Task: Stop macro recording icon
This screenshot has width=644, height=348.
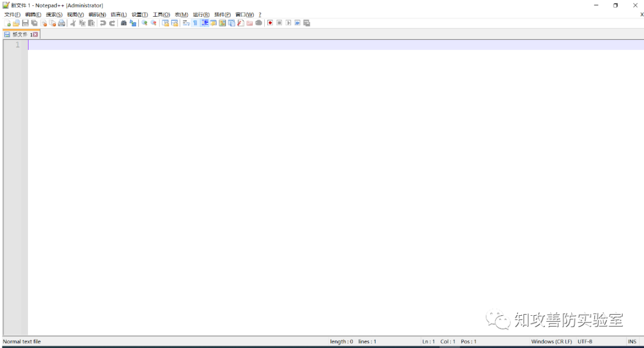Action: click(279, 23)
